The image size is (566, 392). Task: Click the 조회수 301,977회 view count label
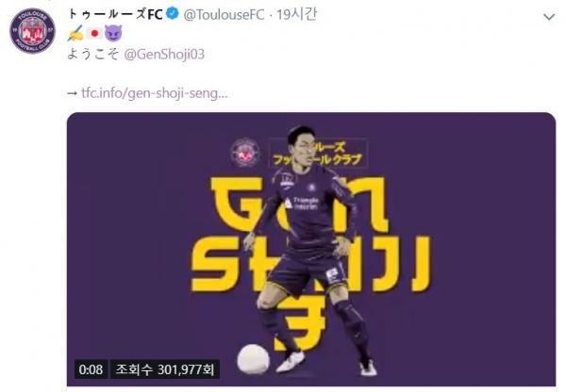point(164,369)
